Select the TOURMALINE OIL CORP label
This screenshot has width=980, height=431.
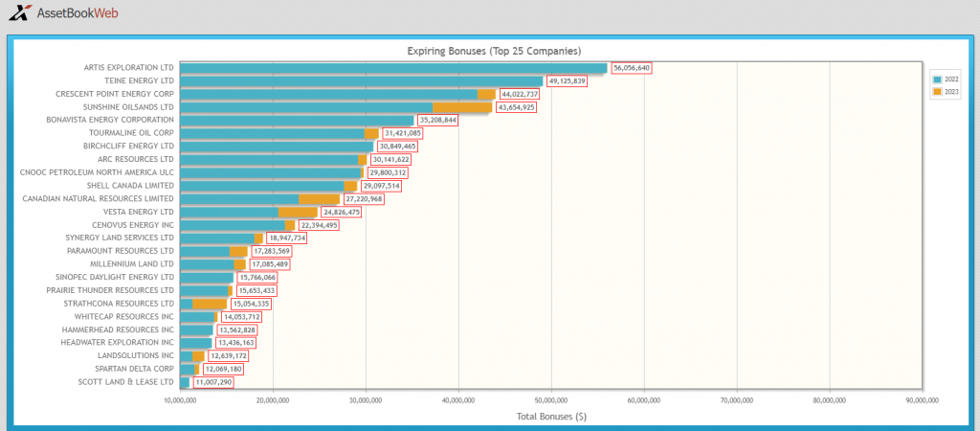click(x=132, y=132)
